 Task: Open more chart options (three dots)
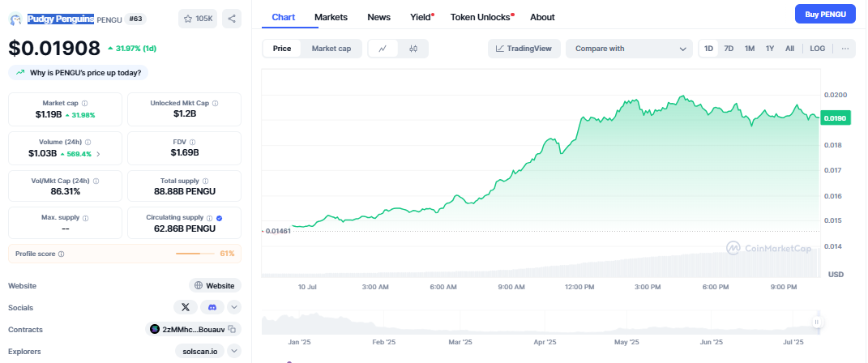844,49
